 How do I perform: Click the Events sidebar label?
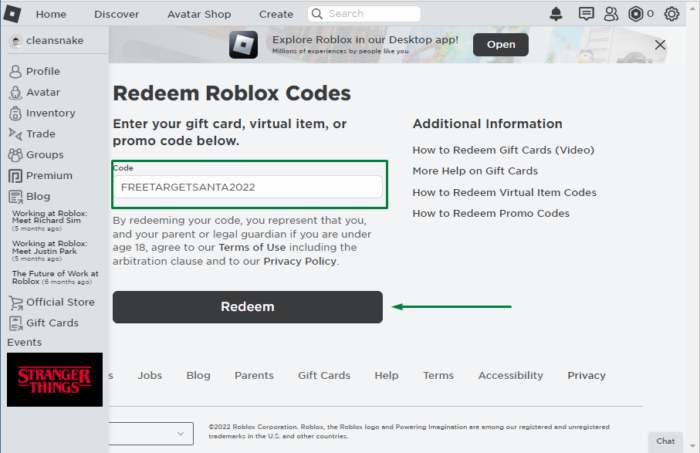point(24,342)
